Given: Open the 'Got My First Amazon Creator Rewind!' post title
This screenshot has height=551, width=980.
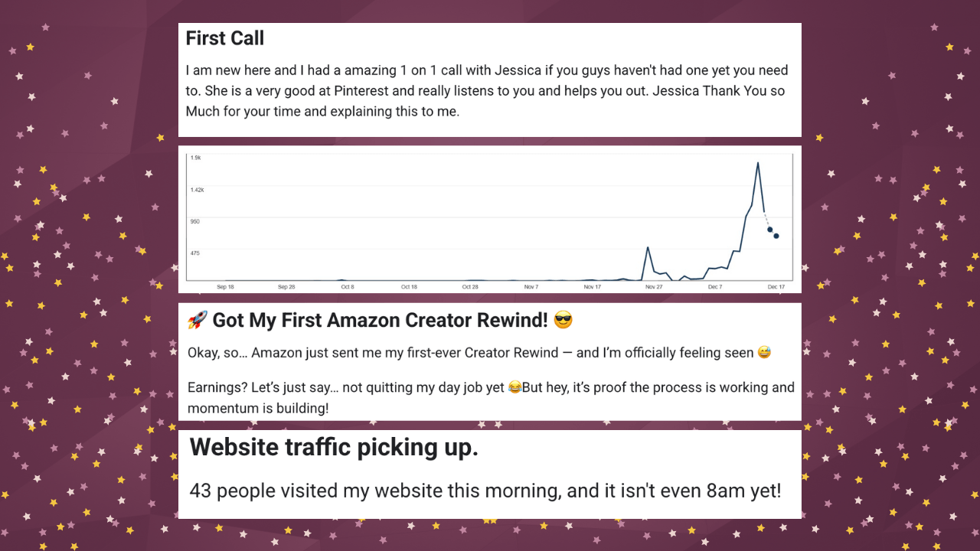Looking at the screenshot, I should point(381,321).
